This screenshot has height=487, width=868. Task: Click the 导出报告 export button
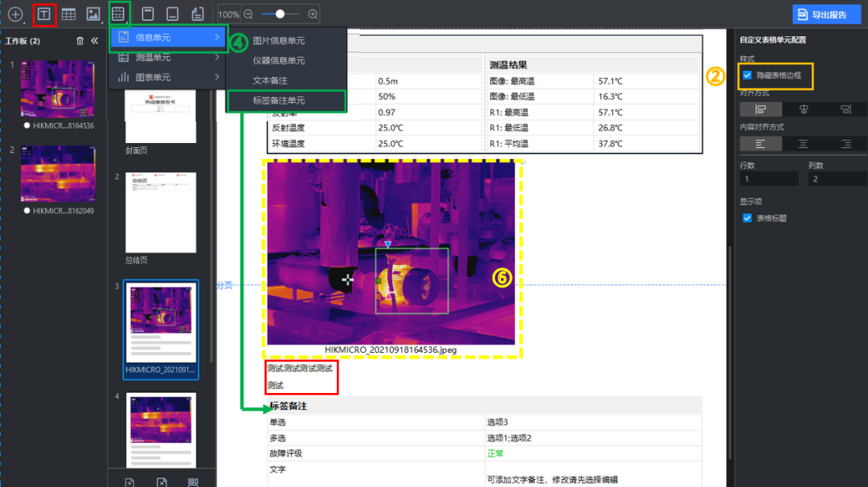tap(826, 14)
